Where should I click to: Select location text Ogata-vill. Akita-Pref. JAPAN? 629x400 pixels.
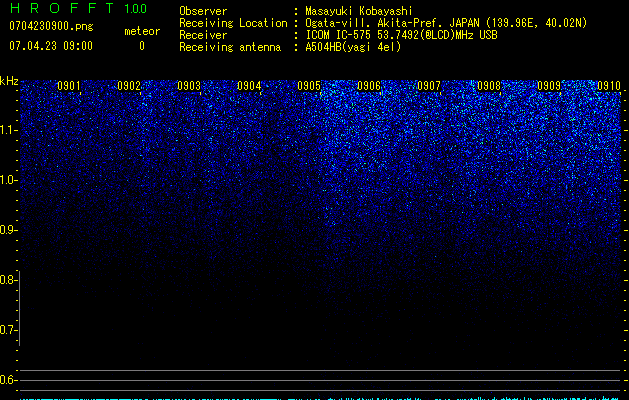392,23
